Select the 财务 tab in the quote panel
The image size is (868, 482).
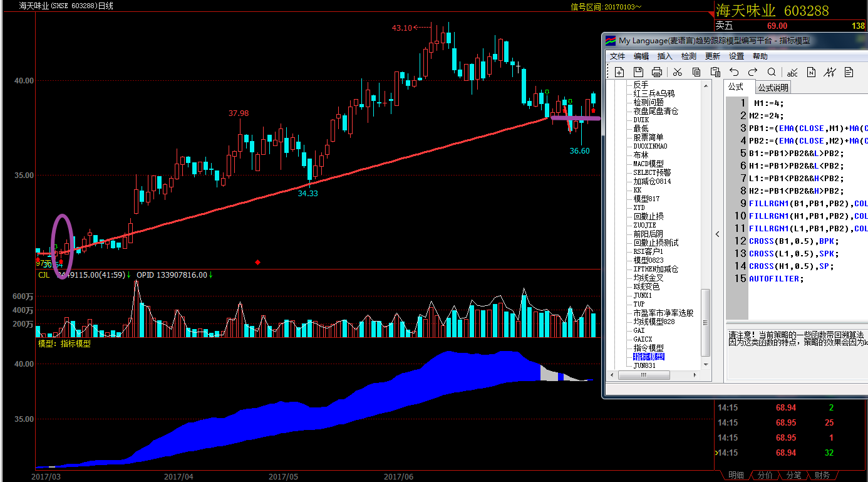pos(822,476)
